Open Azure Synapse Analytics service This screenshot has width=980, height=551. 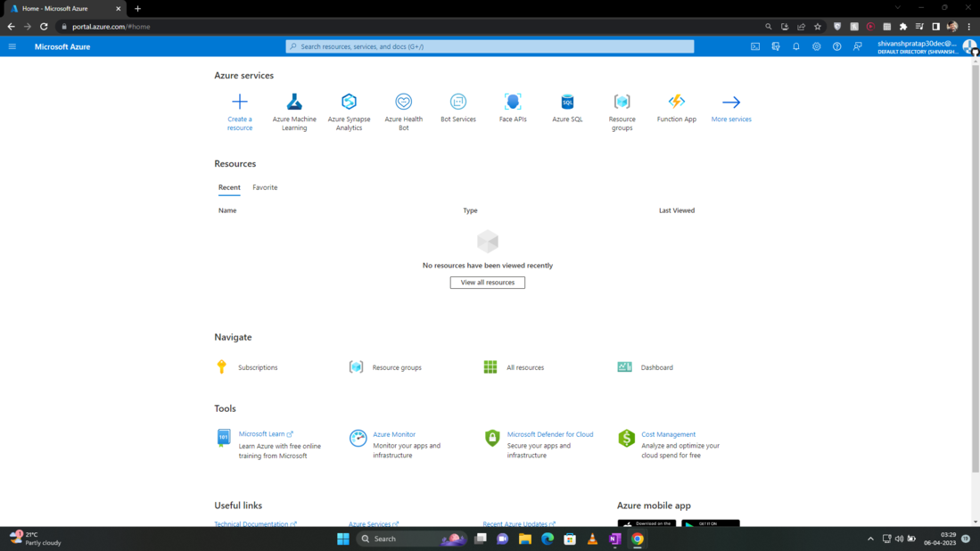point(349,111)
